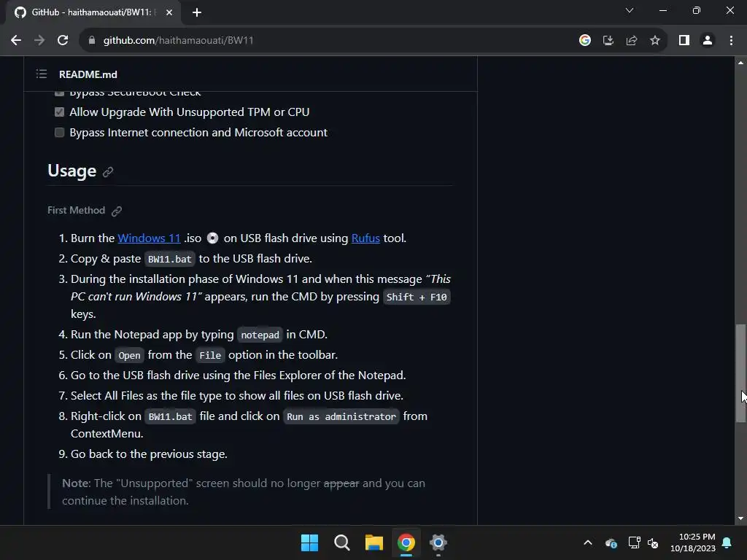The height and width of the screenshot is (560, 747).
Task: Toggle the partially hidden Bypass SecureBoot checkbox
Action: coord(60,93)
